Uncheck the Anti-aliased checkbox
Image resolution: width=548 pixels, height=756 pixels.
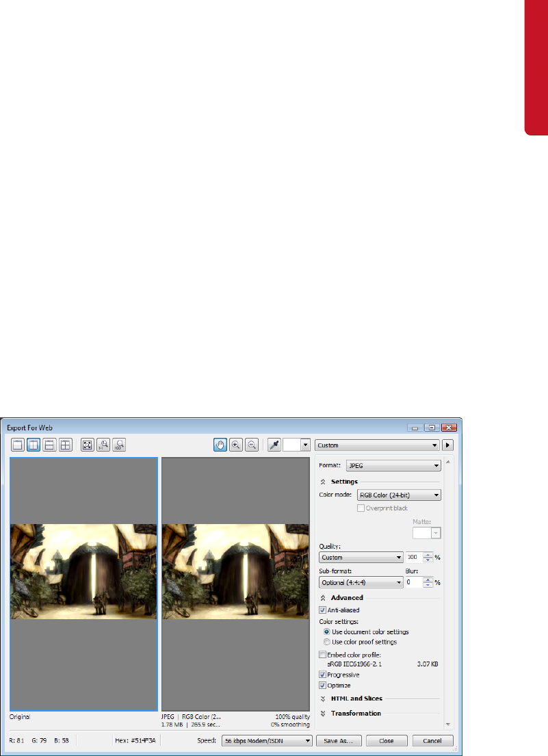(x=322, y=610)
